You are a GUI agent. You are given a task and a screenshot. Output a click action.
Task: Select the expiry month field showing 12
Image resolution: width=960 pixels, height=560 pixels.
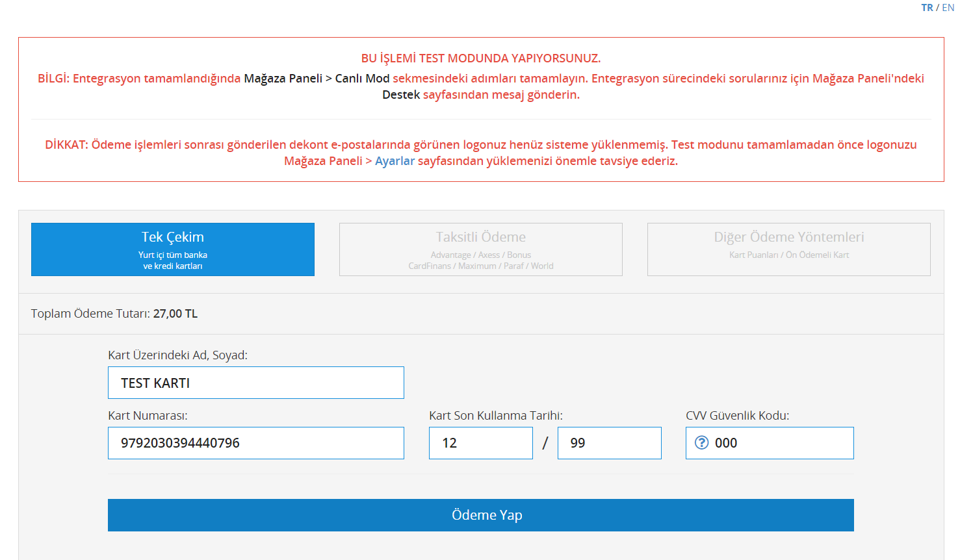coord(480,443)
